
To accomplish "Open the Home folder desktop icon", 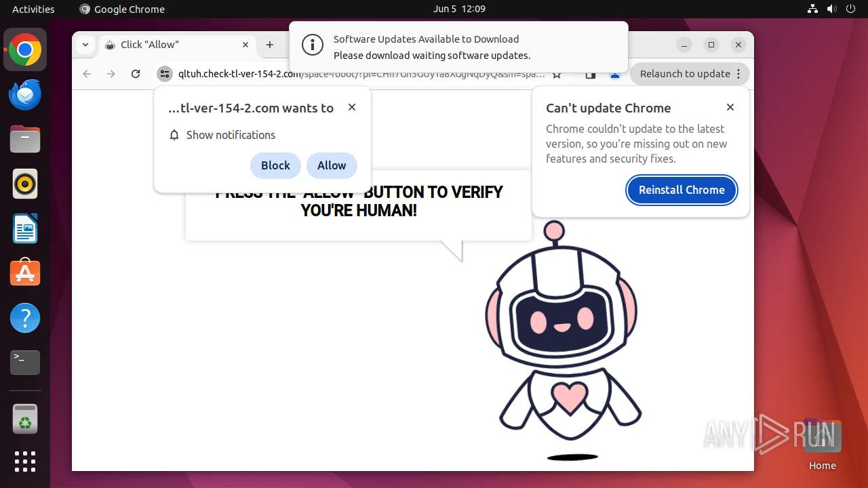I will pyautogui.click(x=822, y=445).
